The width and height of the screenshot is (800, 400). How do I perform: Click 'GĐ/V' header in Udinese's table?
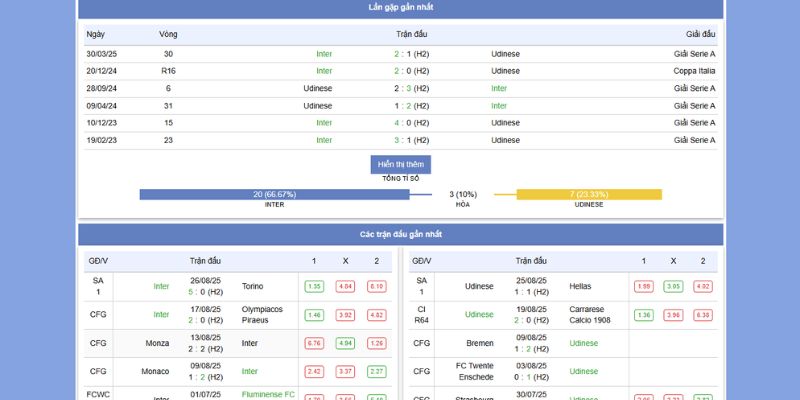coord(421,261)
